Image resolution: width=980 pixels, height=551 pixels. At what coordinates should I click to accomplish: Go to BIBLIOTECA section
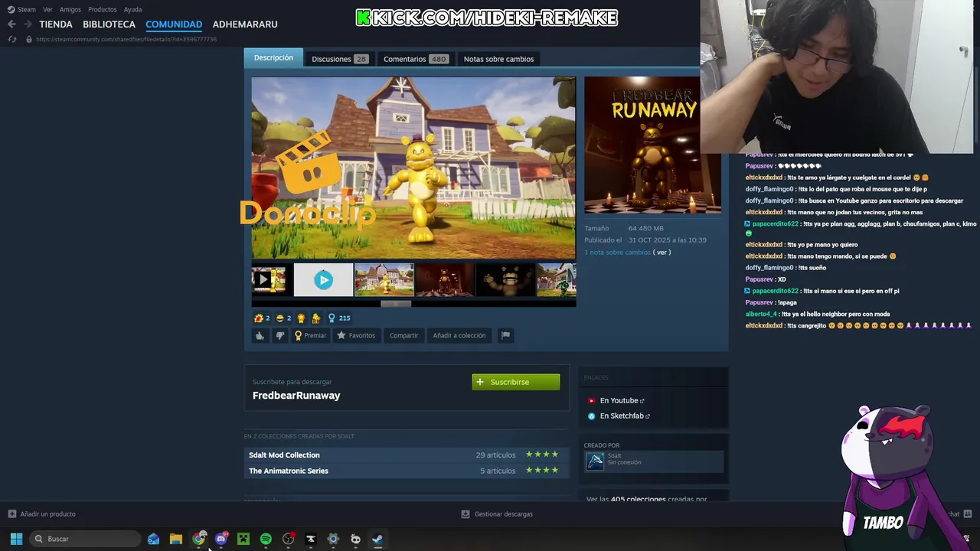[109, 24]
